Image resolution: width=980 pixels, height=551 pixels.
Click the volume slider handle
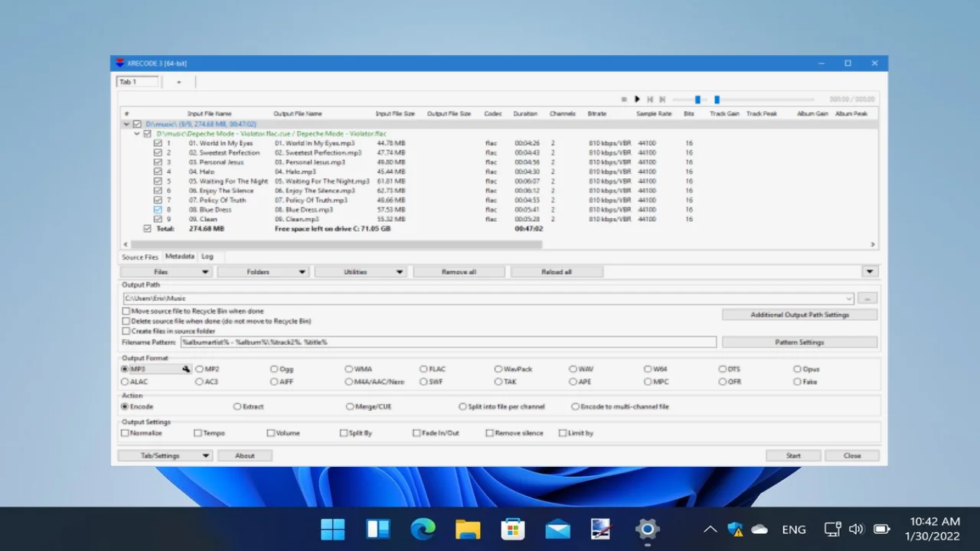697,99
